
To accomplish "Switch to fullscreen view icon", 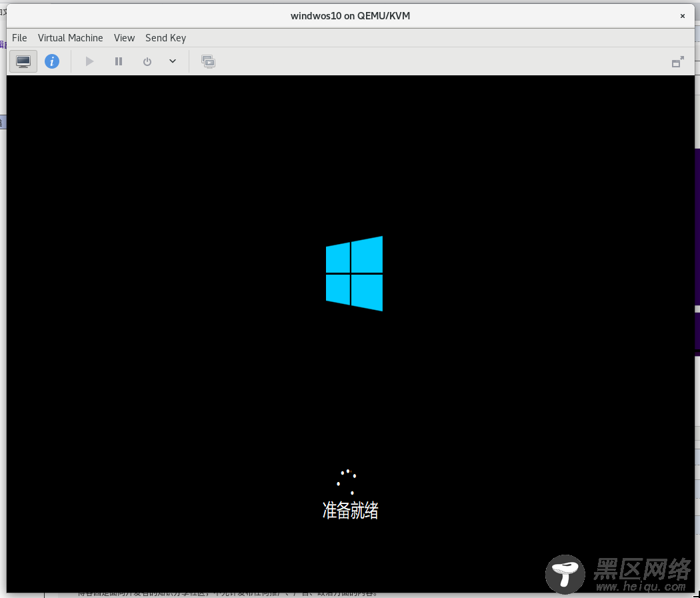I will (678, 61).
